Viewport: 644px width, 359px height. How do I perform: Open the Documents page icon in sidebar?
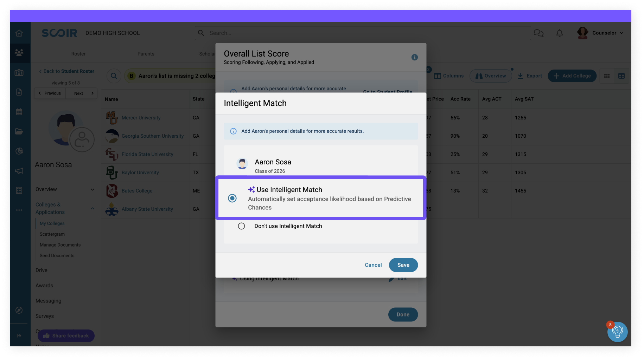click(19, 92)
